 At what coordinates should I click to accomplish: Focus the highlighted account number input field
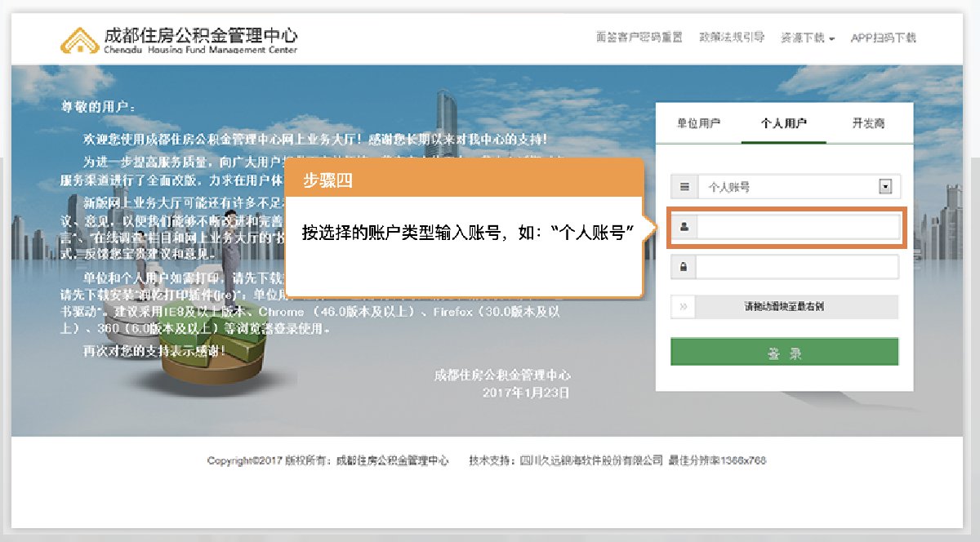[x=797, y=228]
